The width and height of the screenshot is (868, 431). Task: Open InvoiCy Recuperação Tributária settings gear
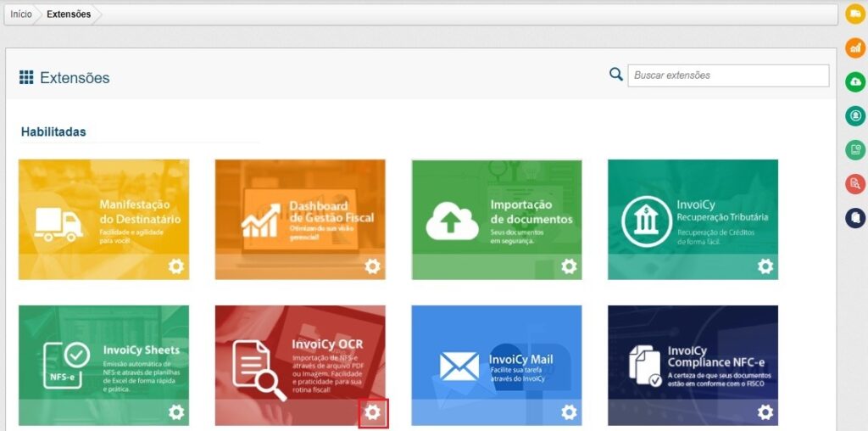765,266
